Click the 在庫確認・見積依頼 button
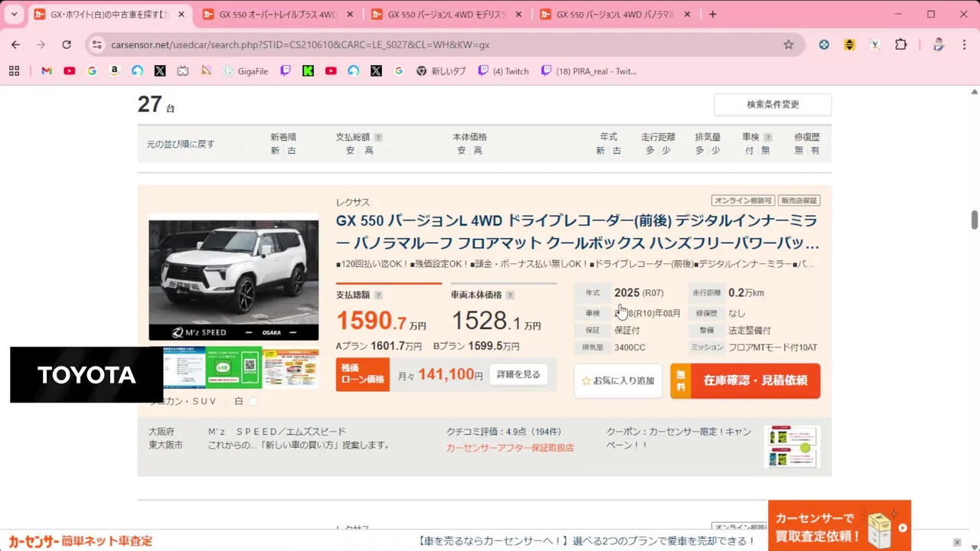Screen dimensions: 980x551 point(745,380)
